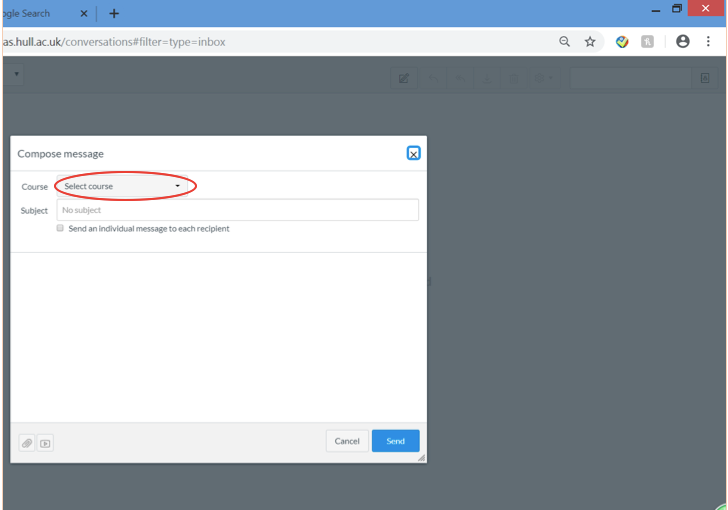Click the browser zoom magnifier icon
Viewport: 728px width, 510px height.
(564, 41)
